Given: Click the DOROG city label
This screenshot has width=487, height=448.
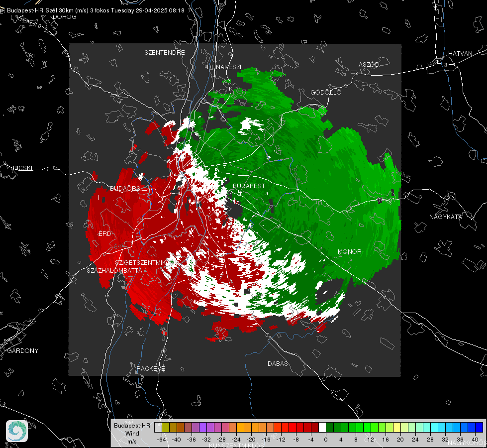Looking at the screenshot, I should pos(65,17).
